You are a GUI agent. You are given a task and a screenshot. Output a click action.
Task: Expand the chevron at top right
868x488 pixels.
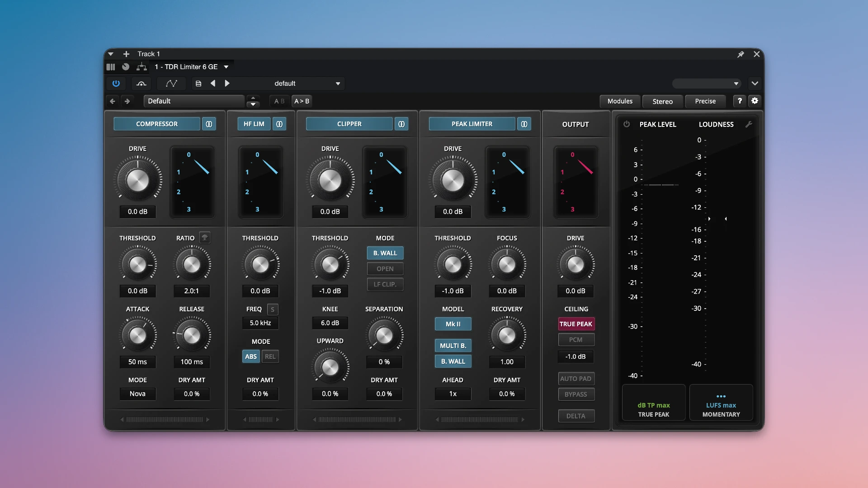pyautogui.click(x=755, y=84)
